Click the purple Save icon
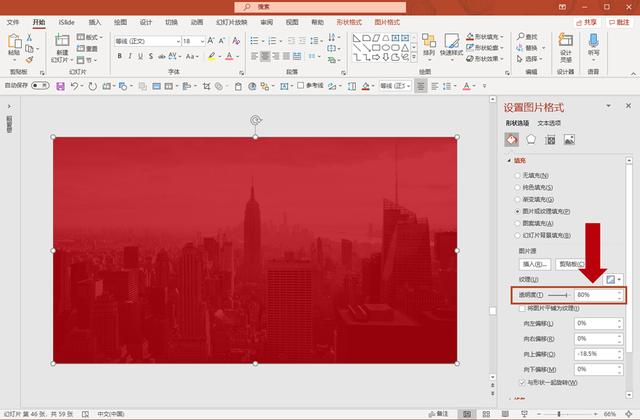Image resolution: width=640 pixels, height=420 pixels. (60, 86)
